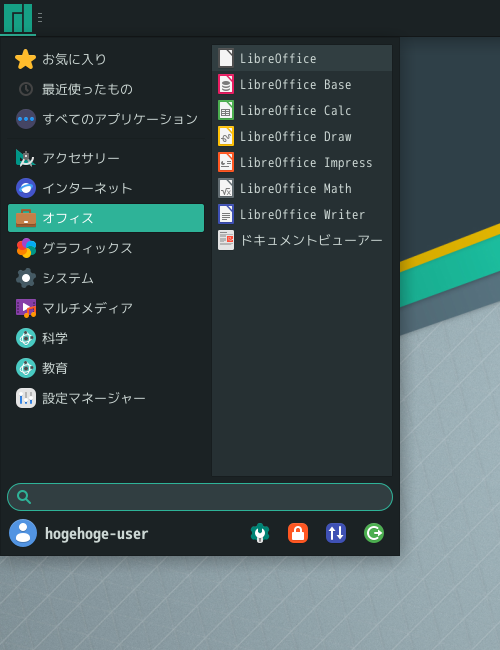Viewport: 500px width, 650px height.
Task: Launch ドキュメントビューアー from its label
Action: click(311, 240)
